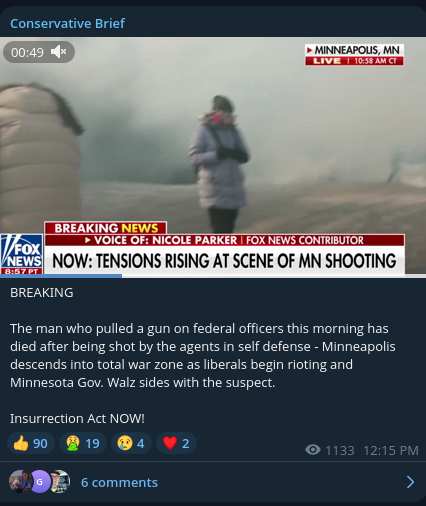Toggle the crying face reaction with 4
The width and height of the screenshot is (426, 506).
[131, 443]
